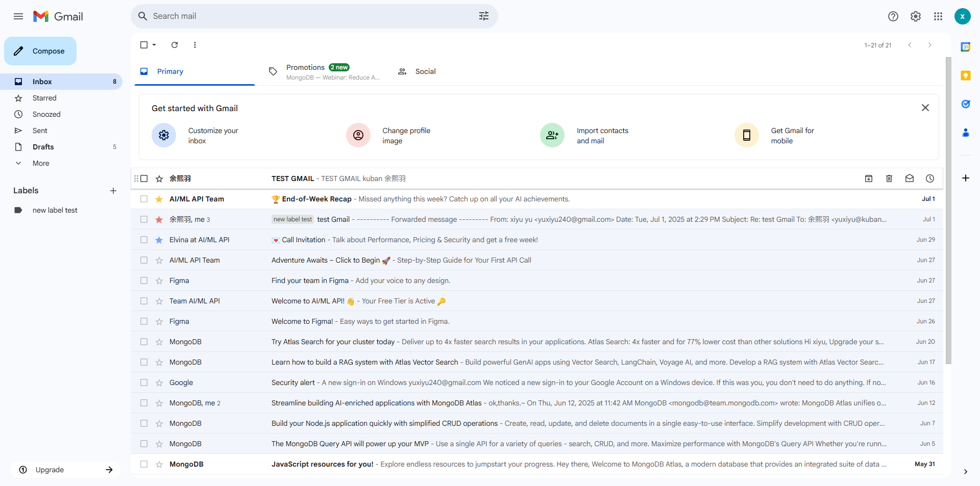Screen dimensions: 980x486
Task: Open the select dropdown arrow beside checkbox
Action: [x=154, y=45]
